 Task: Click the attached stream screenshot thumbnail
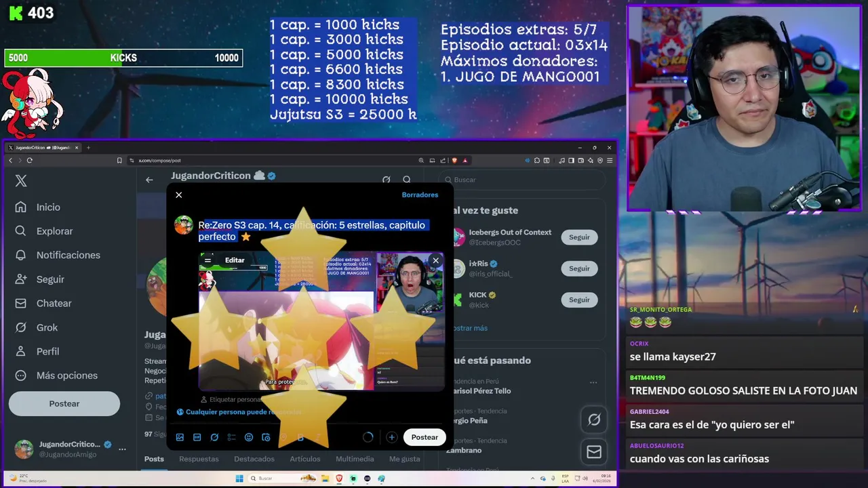[x=321, y=321]
